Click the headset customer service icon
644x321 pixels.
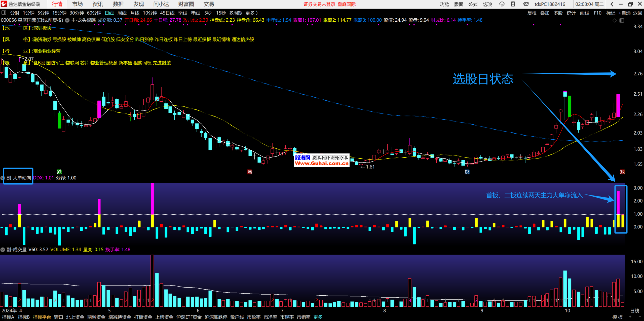coord(502,4)
